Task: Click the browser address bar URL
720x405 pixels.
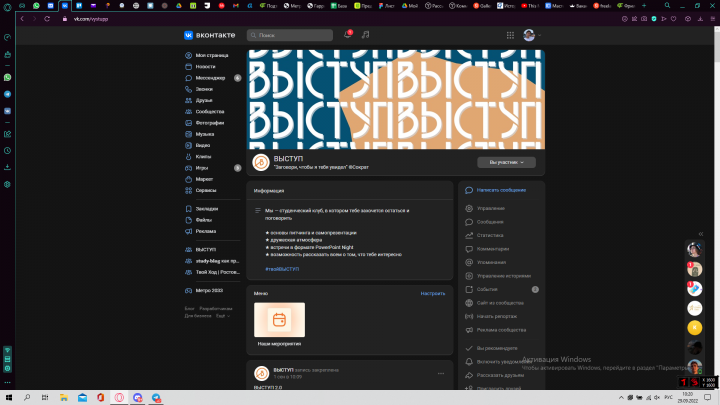Action: tap(91, 19)
